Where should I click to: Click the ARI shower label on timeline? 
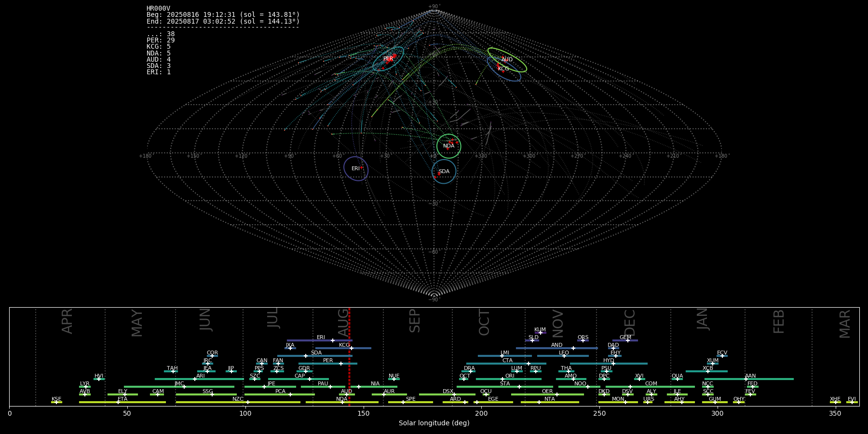(x=201, y=376)
